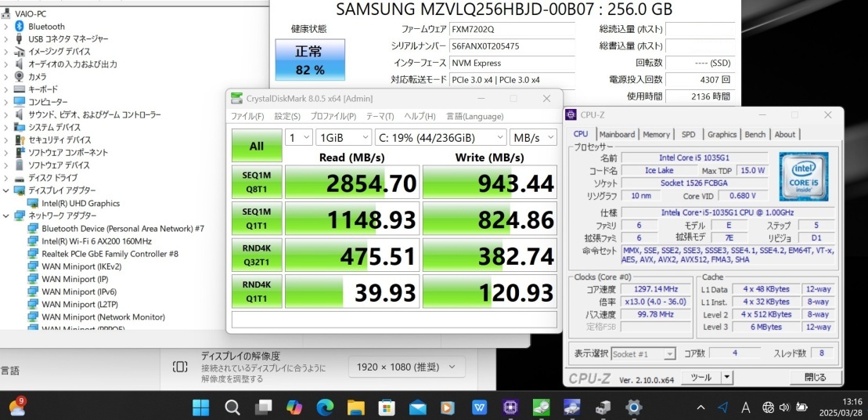The width and height of the screenshot is (868, 420).
Task: Open the 1GiB test size dropdown
Action: click(344, 137)
